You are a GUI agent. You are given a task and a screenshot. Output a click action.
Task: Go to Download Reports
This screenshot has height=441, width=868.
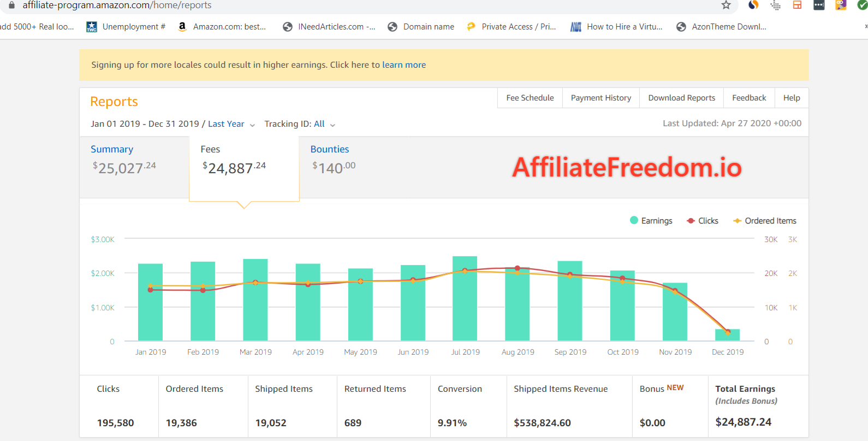(682, 98)
